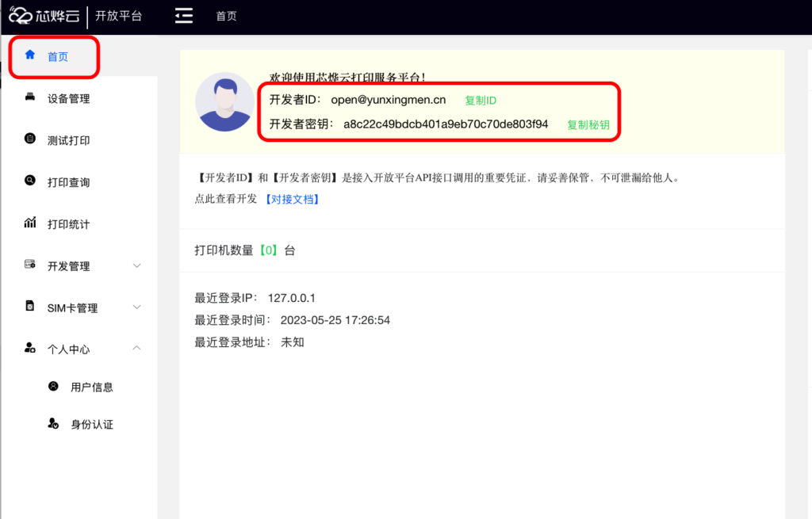Select the 测试打印 test print icon
The image size is (812, 519).
click(x=28, y=139)
